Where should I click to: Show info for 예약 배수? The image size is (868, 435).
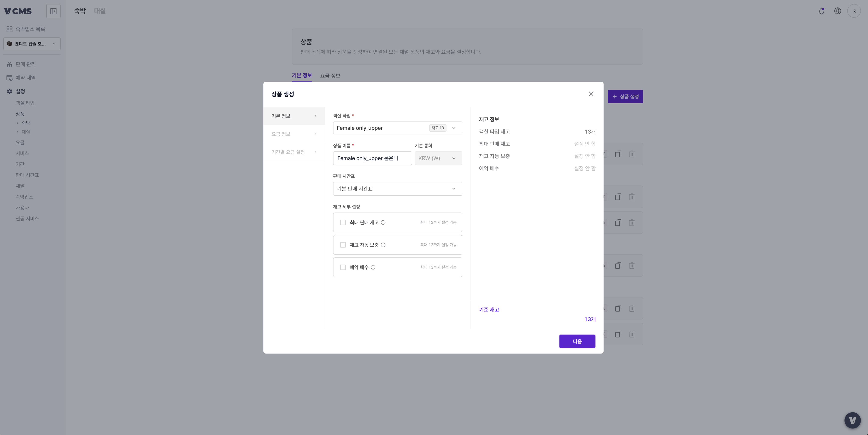[373, 267]
